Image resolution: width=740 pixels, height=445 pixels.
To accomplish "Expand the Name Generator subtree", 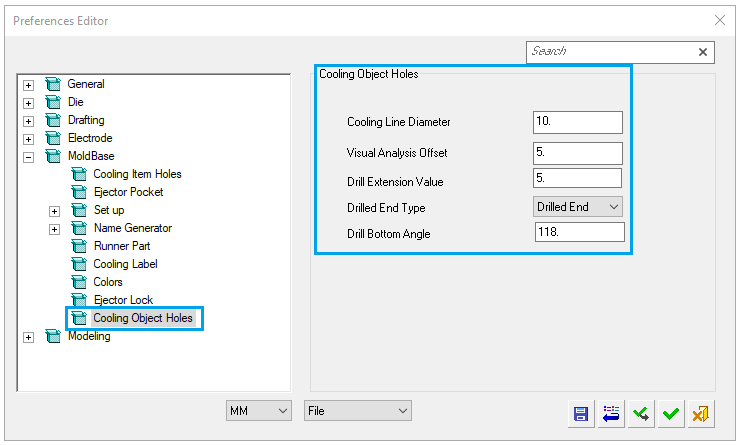I will point(54,229).
